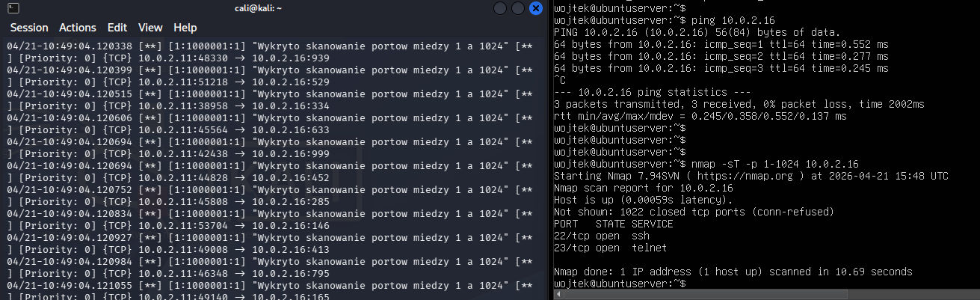The height and width of the screenshot is (300, 980).
Task: Click the nmap -sT -p 1-1024 command line
Action: click(706, 164)
